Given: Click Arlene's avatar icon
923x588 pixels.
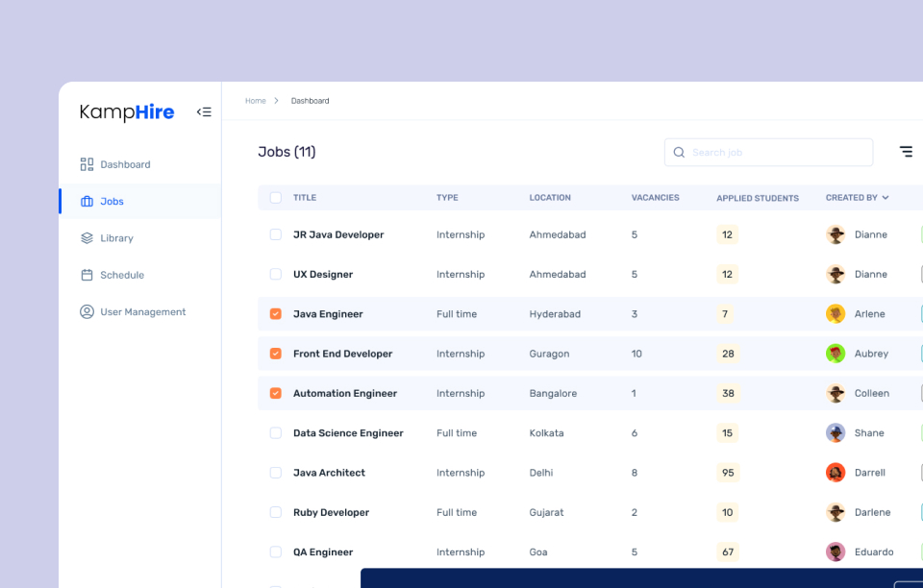Looking at the screenshot, I should pyautogui.click(x=836, y=314).
